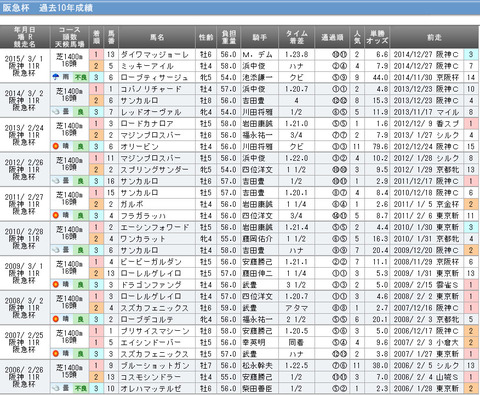Select horse name ミッキーアイル

coord(147,66)
